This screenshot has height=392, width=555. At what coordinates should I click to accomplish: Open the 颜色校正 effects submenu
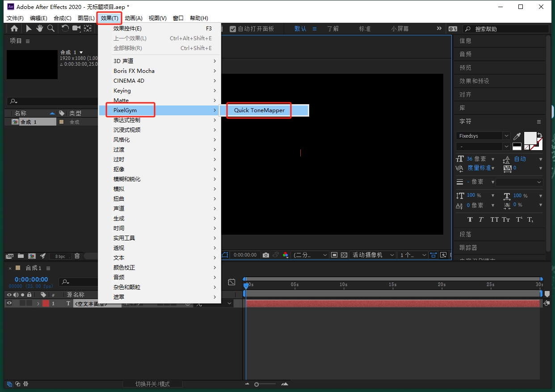[160, 268]
